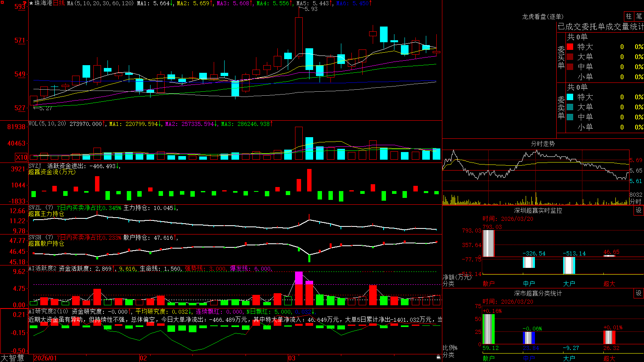
Task: Click the 中户 net amount bar -326.54
Action: pos(528,262)
